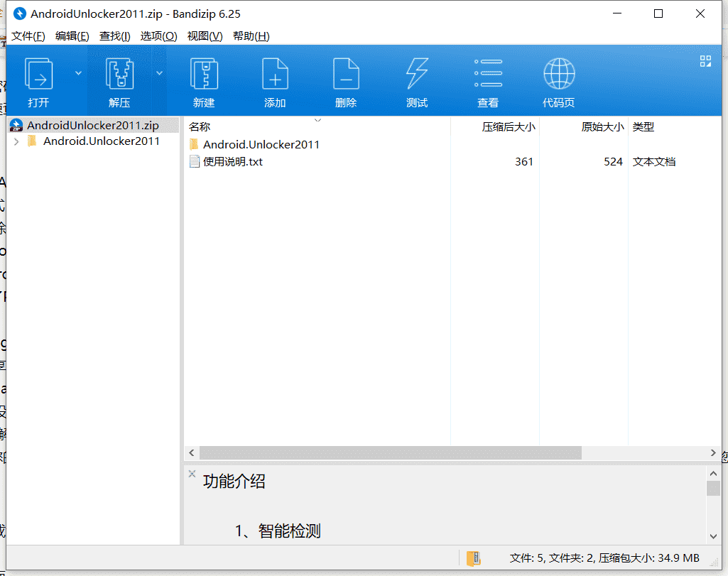728x576 pixels.
Task: Click the Extract (解压) toolbar icon
Action: pos(120,74)
